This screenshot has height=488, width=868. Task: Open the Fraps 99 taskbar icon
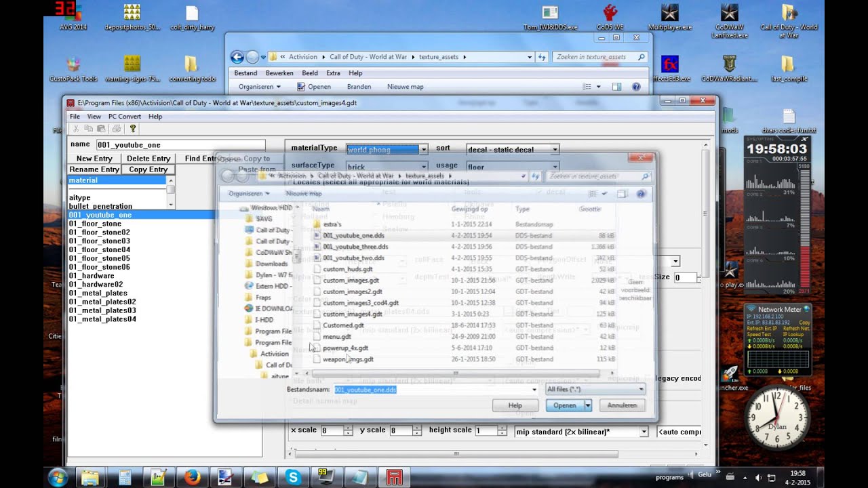point(326,477)
